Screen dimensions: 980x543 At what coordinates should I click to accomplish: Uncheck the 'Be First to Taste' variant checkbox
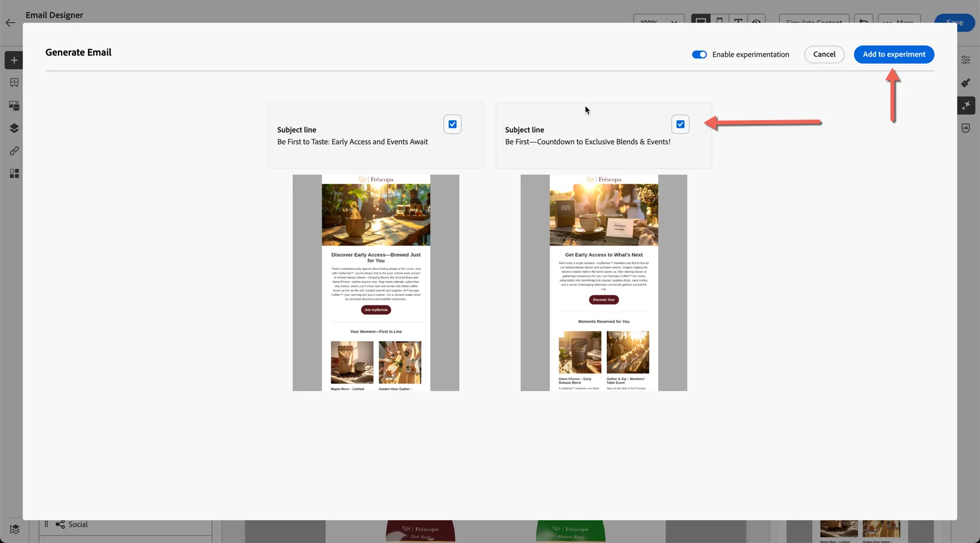pyautogui.click(x=453, y=124)
